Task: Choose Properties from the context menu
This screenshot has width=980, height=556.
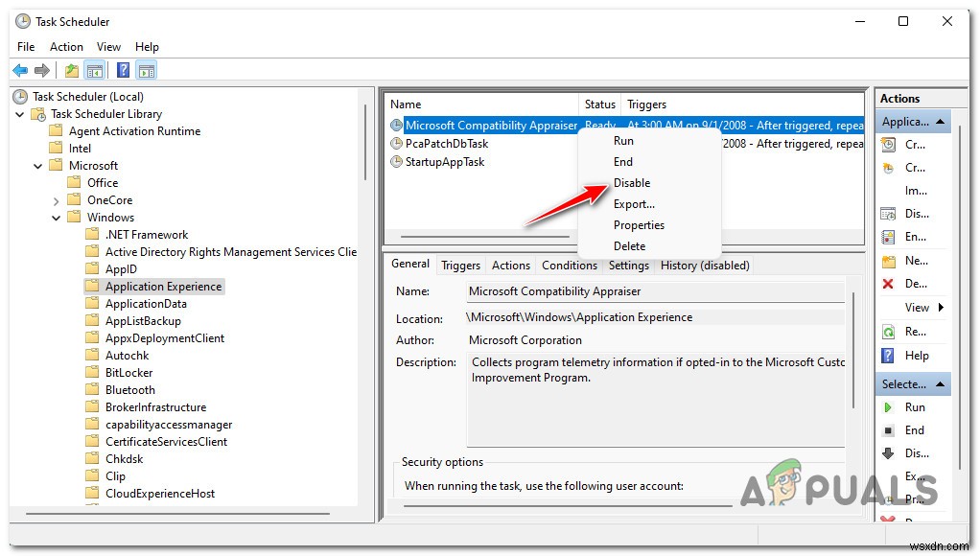Action: 639,224
